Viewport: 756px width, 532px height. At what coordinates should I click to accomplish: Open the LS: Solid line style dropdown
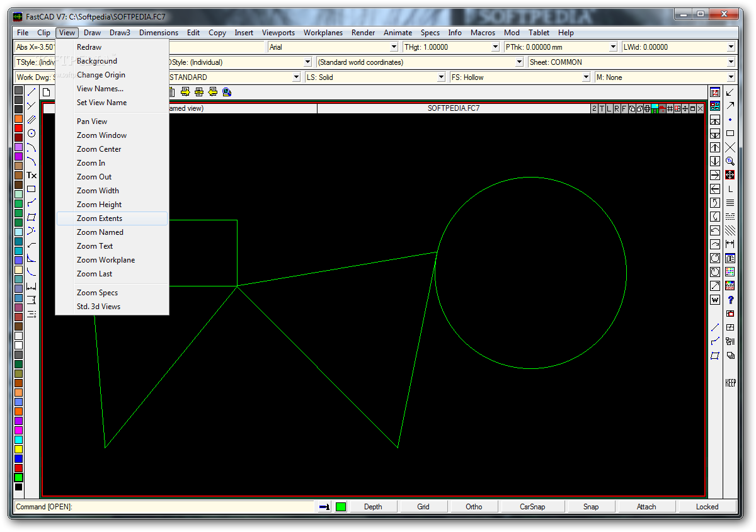click(375, 77)
